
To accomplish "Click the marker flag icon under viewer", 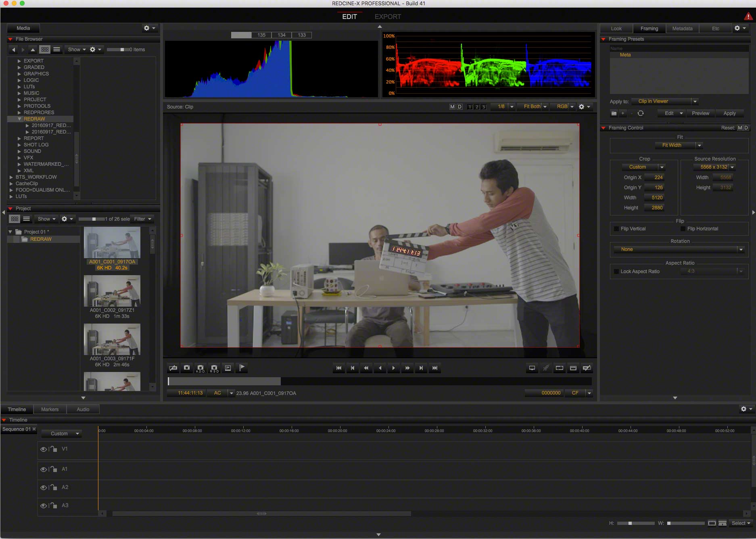I will pyautogui.click(x=242, y=368).
